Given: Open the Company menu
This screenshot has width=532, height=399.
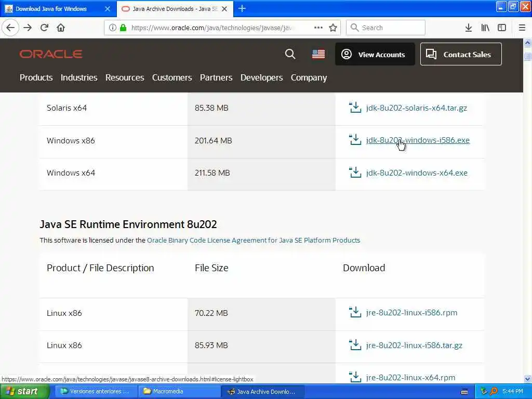Looking at the screenshot, I should click(x=309, y=78).
